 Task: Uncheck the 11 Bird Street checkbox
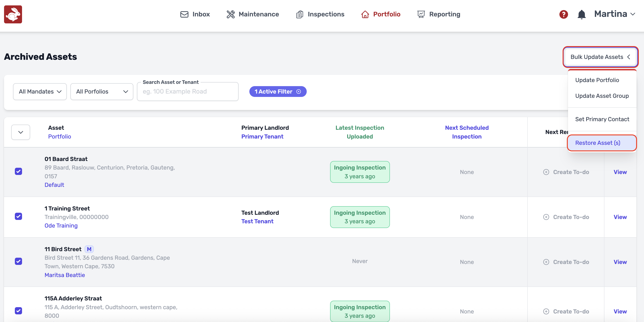point(18,261)
